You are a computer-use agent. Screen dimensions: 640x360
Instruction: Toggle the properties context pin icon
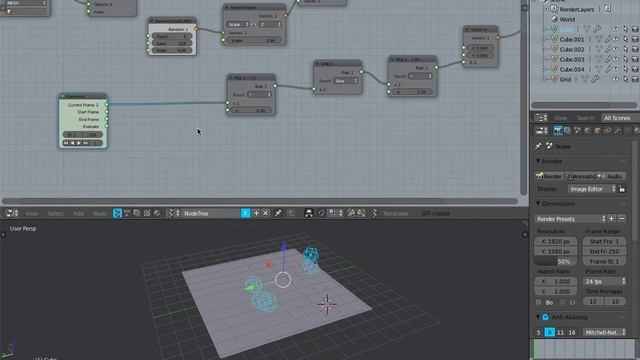(538, 146)
